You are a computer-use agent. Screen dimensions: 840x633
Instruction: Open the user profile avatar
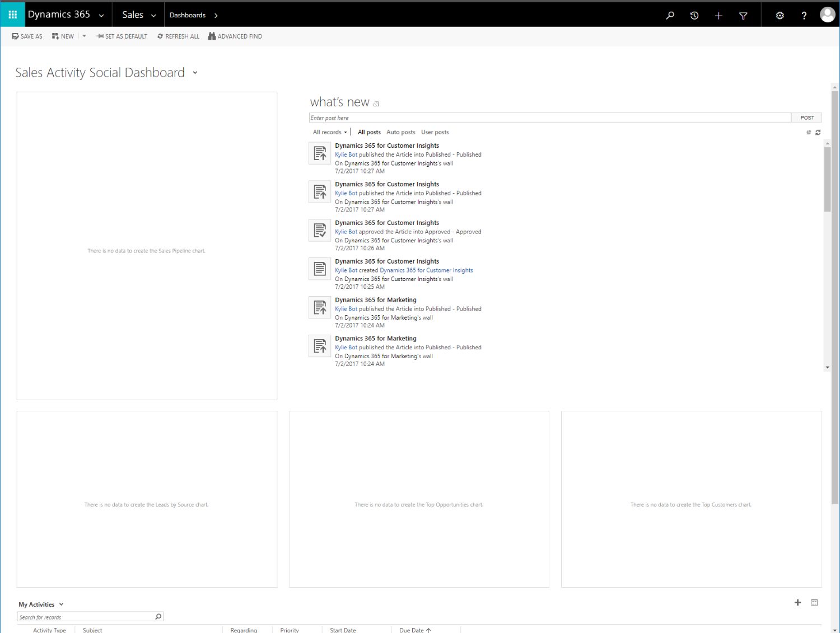(827, 15)
